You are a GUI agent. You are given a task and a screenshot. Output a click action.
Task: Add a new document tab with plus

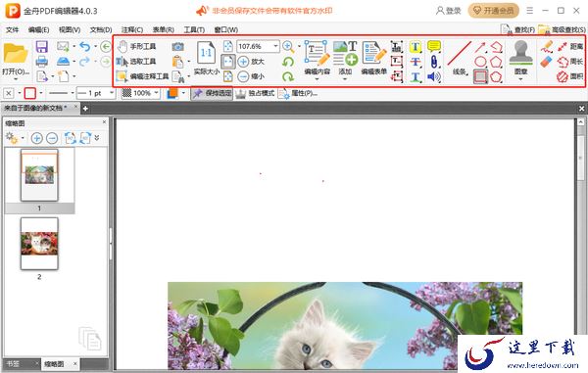85,109
